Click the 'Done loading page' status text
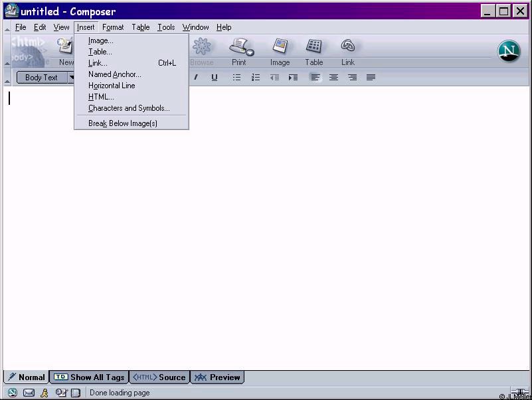Image resolution: width=532 pixels, height=400 pixels. (x=120, y=393)
